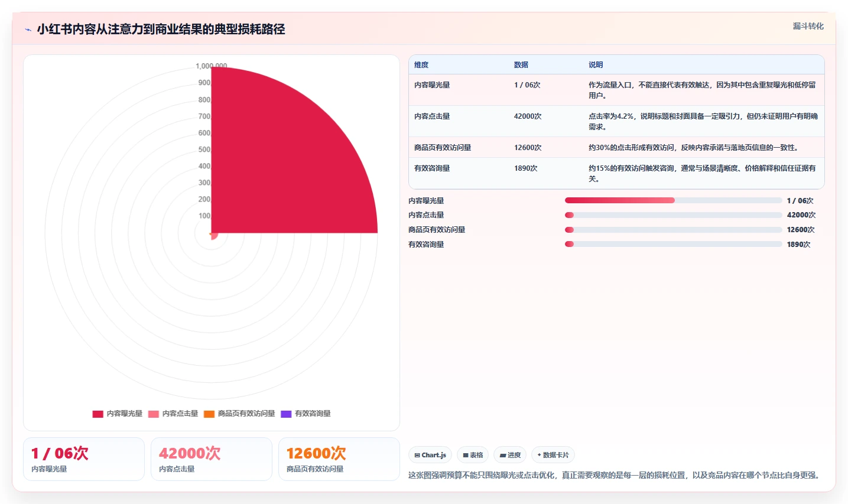Click the 商品页有效访问量 progress bar
This screenshot has height=504, width=848.
click(x=673, y=230)
